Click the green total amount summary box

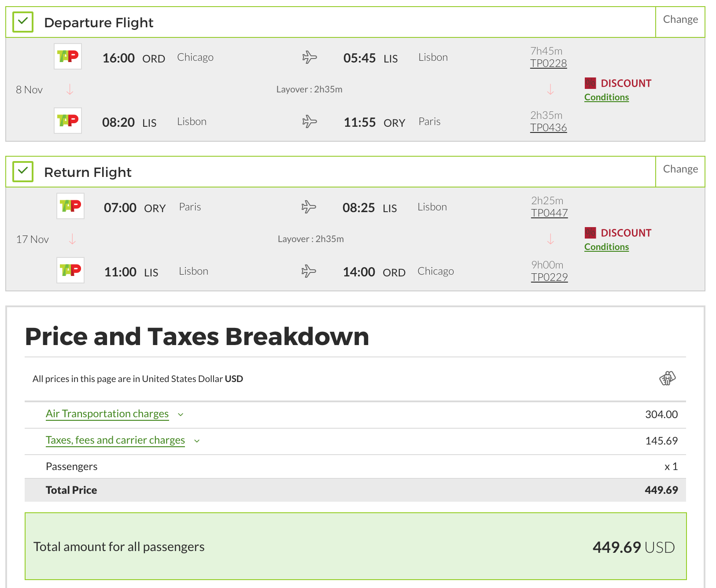click(355, 546)
